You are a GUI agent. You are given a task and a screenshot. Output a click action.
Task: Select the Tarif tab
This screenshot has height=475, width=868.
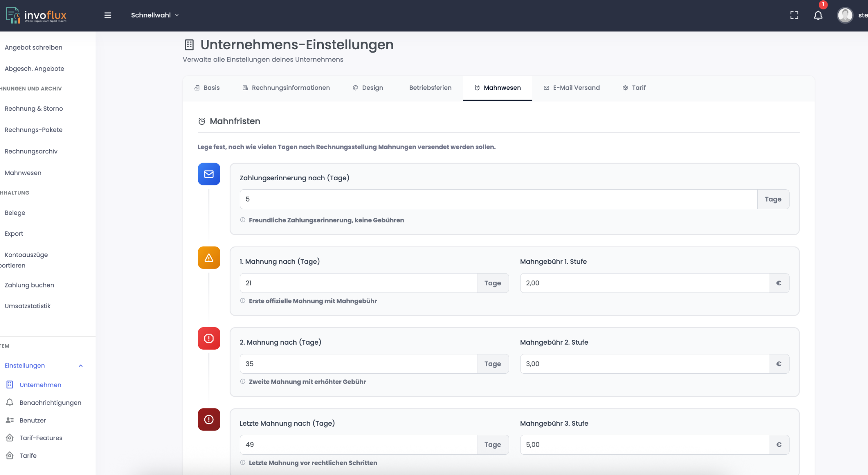coord(634,88)
